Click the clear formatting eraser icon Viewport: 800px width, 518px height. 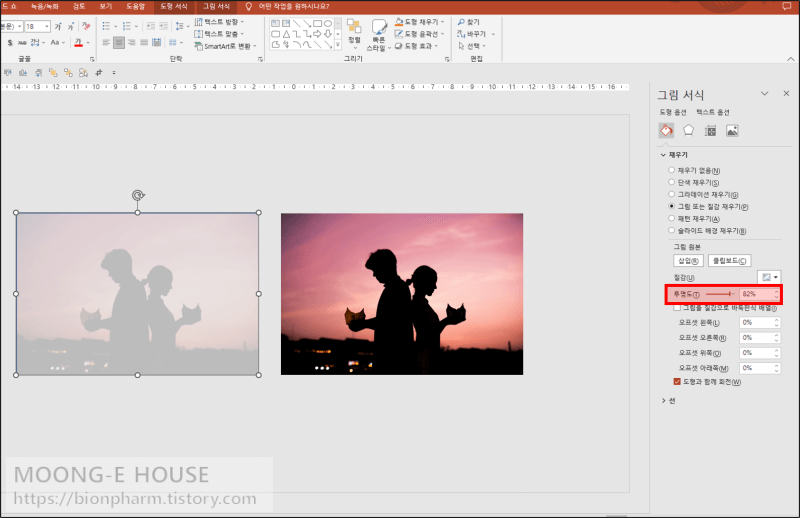tap(86, 26)
